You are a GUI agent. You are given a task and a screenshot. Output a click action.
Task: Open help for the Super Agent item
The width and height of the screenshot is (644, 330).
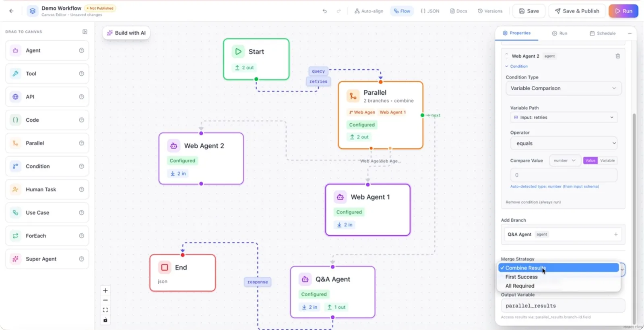click(x=81, y=259)
